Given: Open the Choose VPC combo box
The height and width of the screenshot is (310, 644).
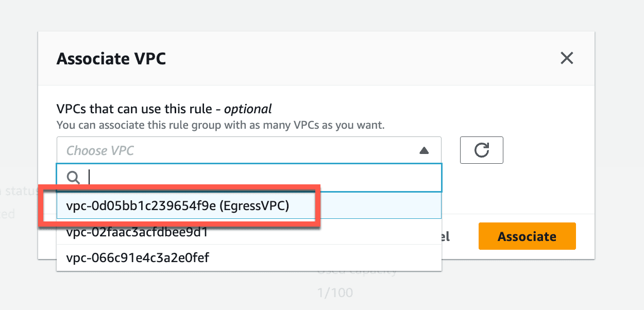Looking at the screenshot, I should pyautogui.click(x=249, y=150).
